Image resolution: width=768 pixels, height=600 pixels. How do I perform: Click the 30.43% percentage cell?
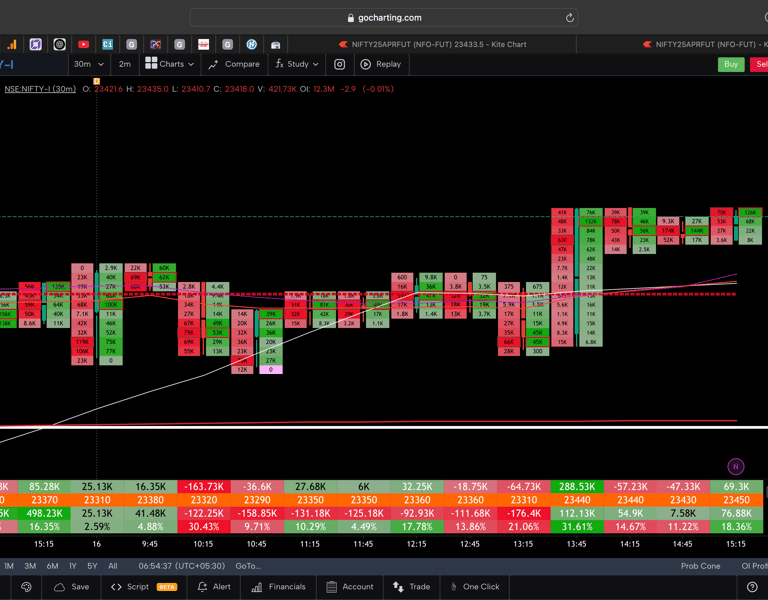click(204, 527)
